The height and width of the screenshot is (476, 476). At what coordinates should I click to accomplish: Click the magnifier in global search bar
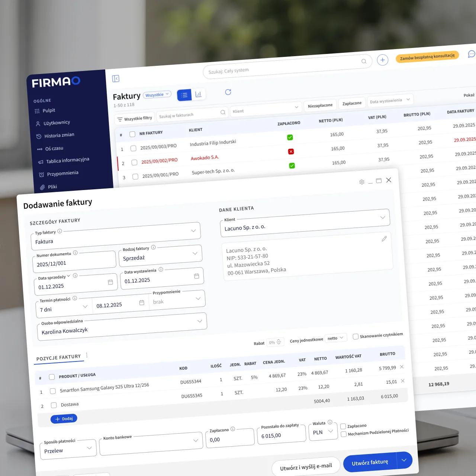[x=364, y=61]
